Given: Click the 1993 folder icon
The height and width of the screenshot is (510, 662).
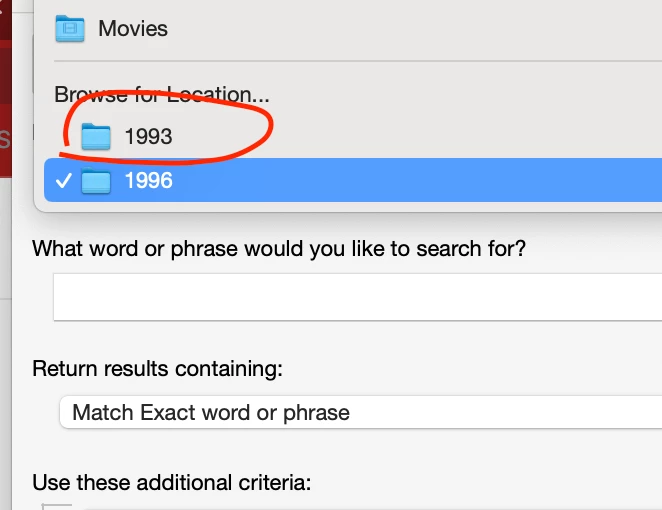Looking at the screenshot, I should point(96,137).
